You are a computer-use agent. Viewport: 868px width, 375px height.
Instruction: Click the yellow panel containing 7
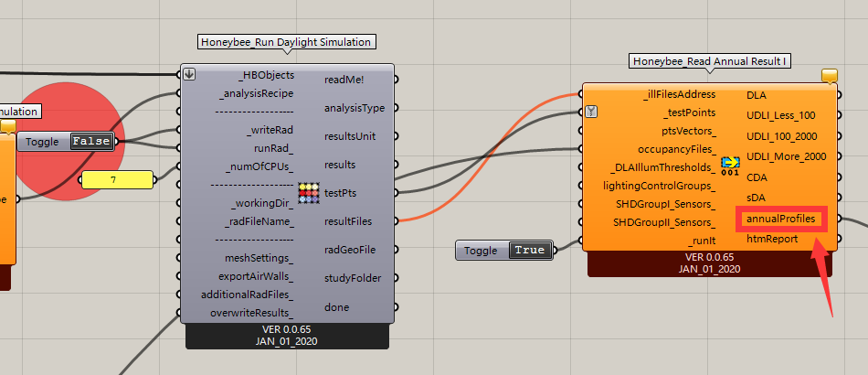(117, 179)
